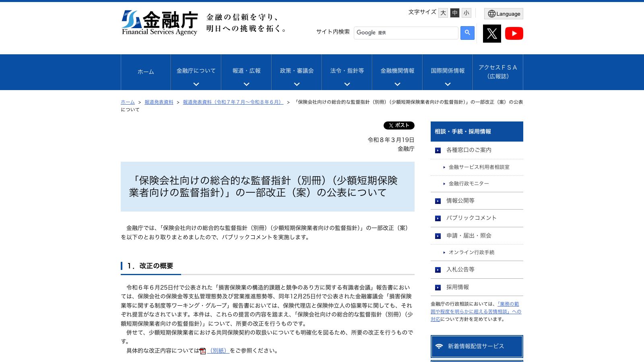Open 金融サービス利用者相談室 in the sidebar
This screenshot has height=362, width=644.
479,167
